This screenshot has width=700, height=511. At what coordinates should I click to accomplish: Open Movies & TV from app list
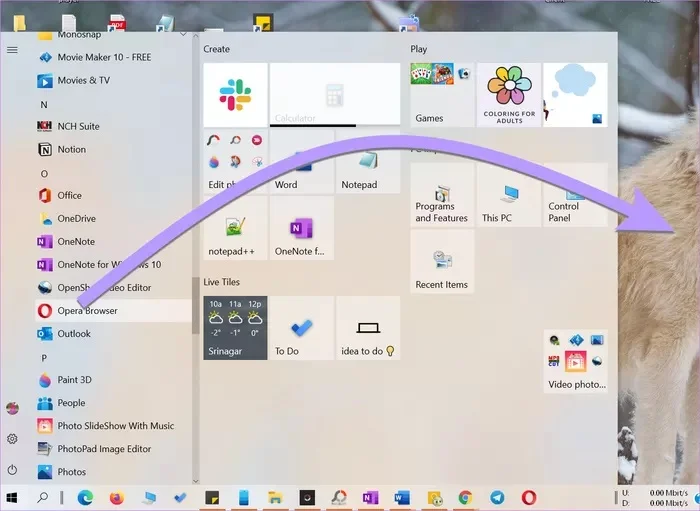(113, 80)
